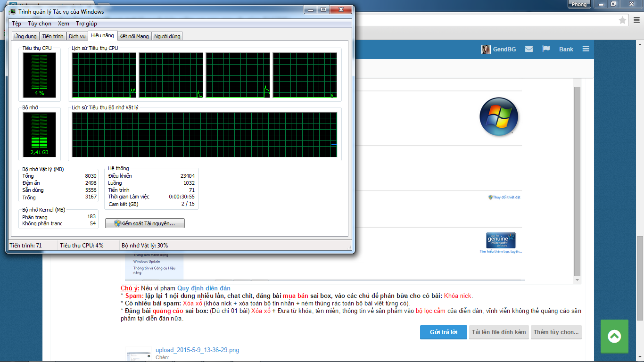Screen dimensions: 644x362
Task: Click the Phong Chrome profile button
Action: tap(579, 4)
